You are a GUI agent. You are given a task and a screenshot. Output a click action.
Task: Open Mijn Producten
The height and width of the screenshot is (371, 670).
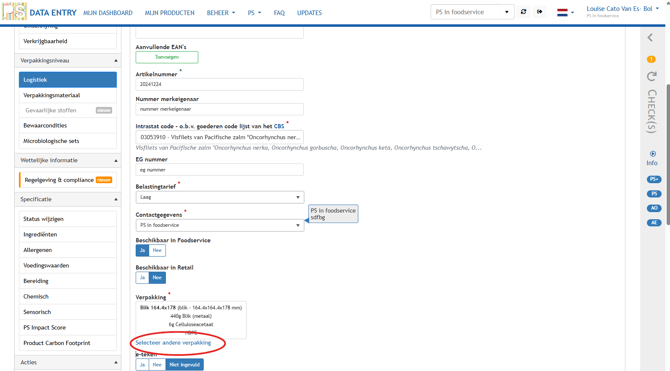(169, 13)
